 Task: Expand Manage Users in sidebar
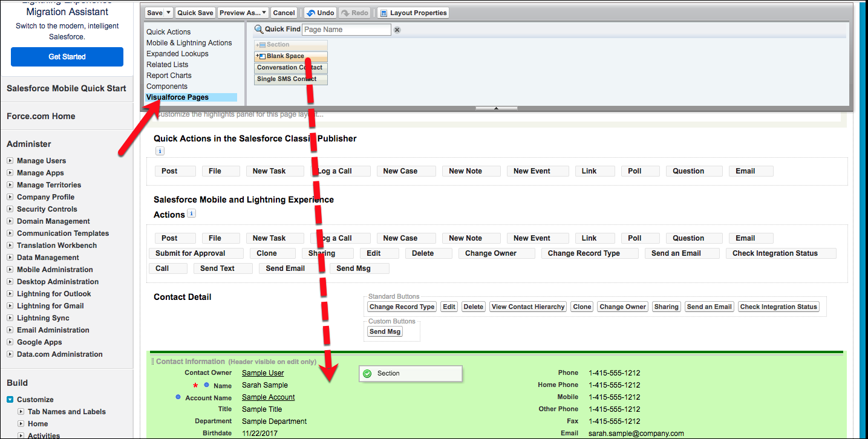point(10,161)
